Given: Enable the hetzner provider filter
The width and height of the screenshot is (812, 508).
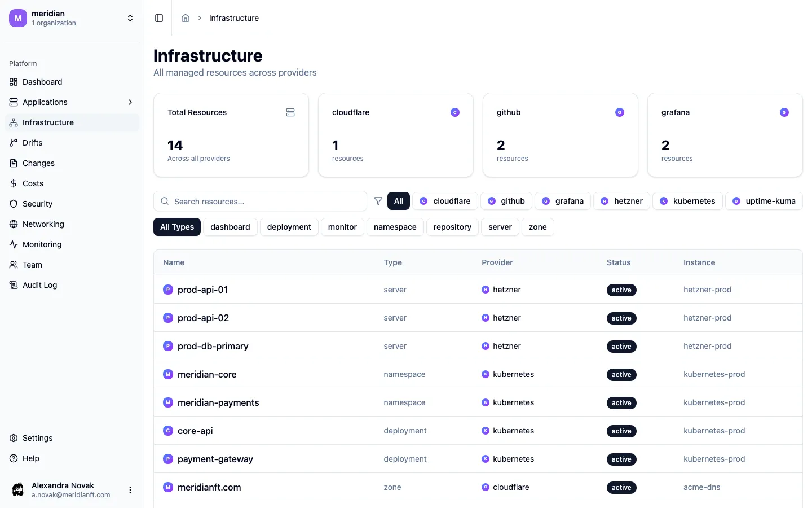Looking at the screenshot, I should coord(621,201).
